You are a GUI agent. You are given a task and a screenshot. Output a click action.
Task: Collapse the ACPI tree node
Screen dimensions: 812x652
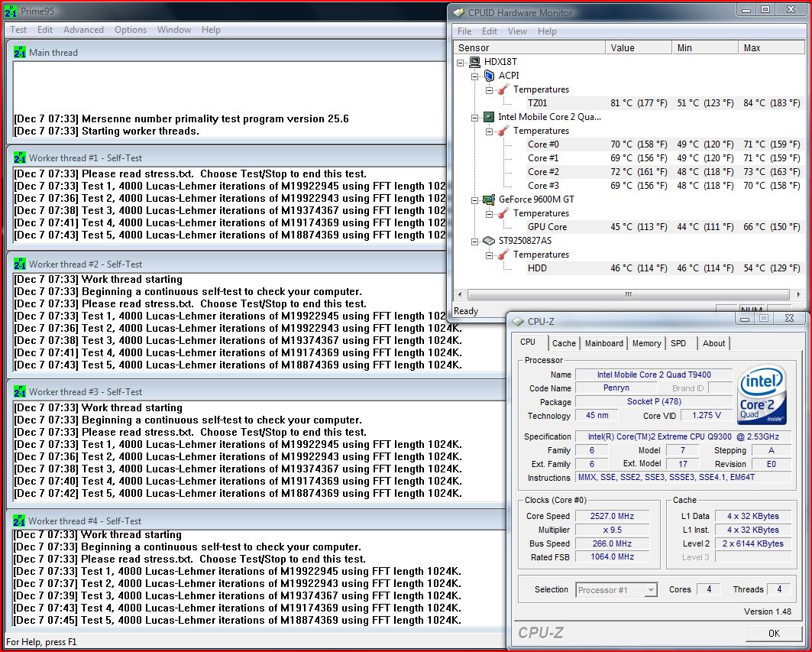[x=475, y=76]
